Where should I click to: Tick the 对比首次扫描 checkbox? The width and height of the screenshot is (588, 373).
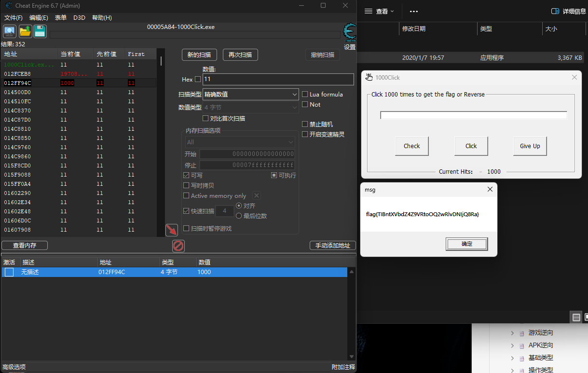[205, 118]
